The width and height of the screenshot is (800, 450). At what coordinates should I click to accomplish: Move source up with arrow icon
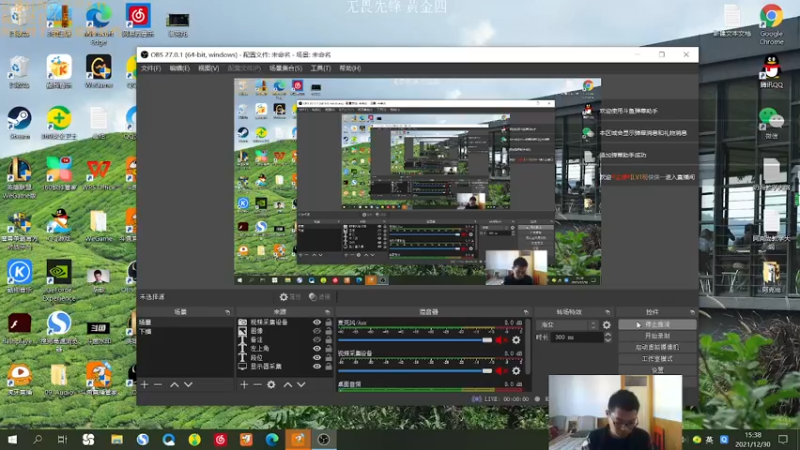[288, 384]
